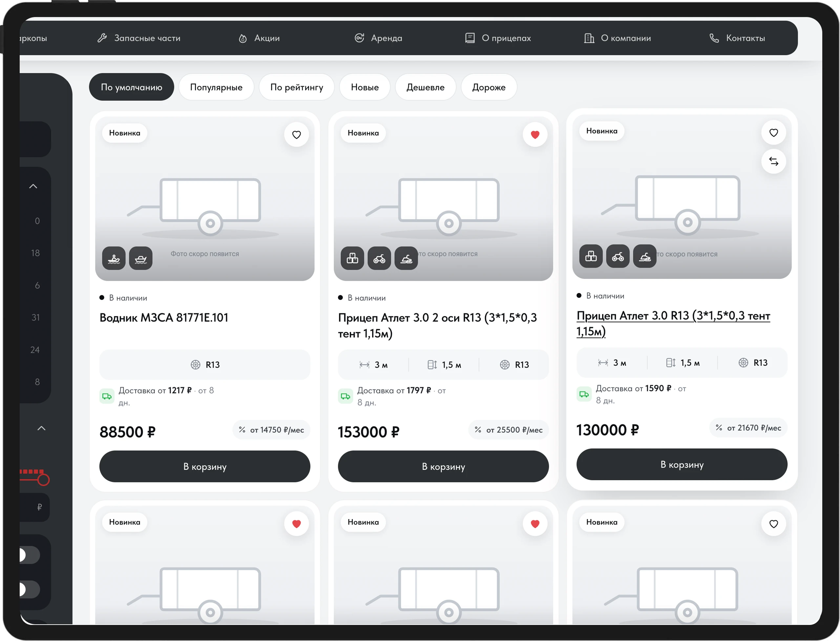Add 153000 ₽ trailer to cart
840x641 pixels.
443,466
